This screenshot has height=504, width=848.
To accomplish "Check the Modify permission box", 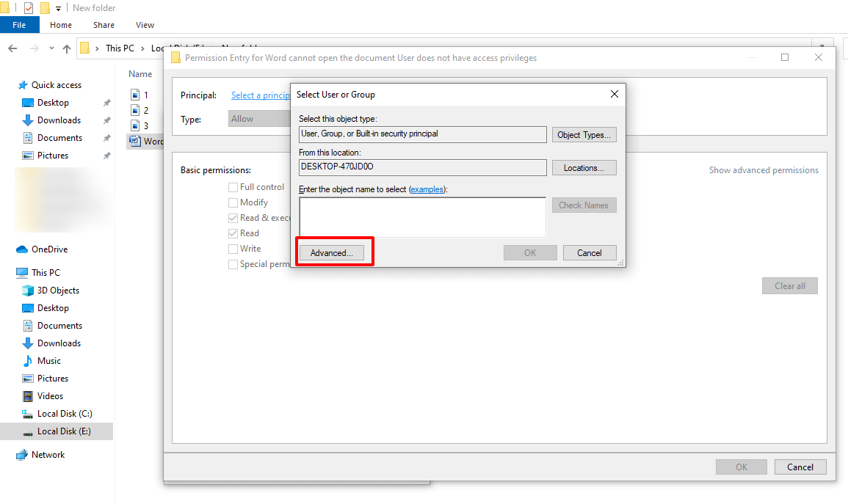I will (x=233, y=202).
